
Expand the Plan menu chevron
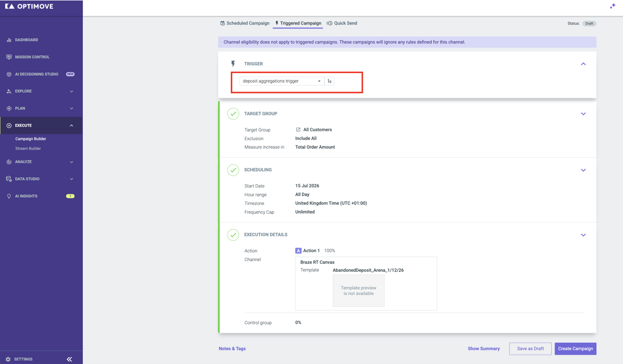(71, 109)
